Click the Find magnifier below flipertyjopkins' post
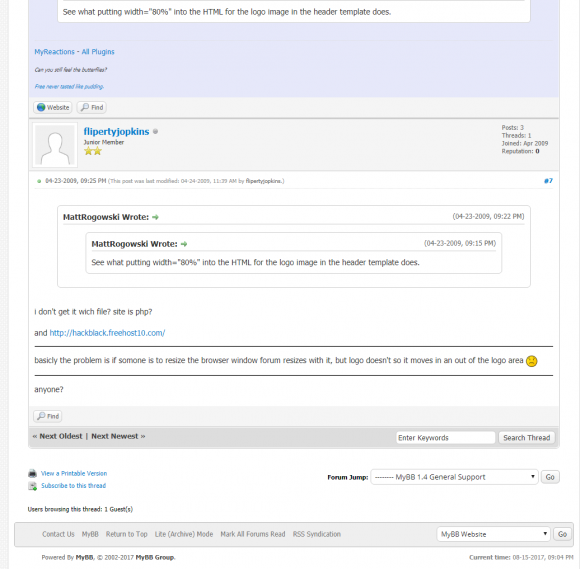 pyautogui.click(x=48, y=416)
